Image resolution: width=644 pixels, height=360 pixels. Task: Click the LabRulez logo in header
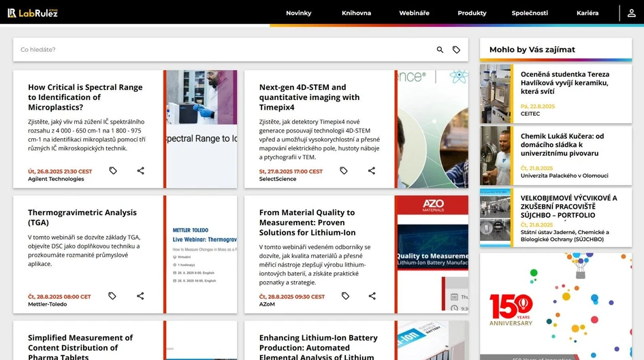[33, 12]
